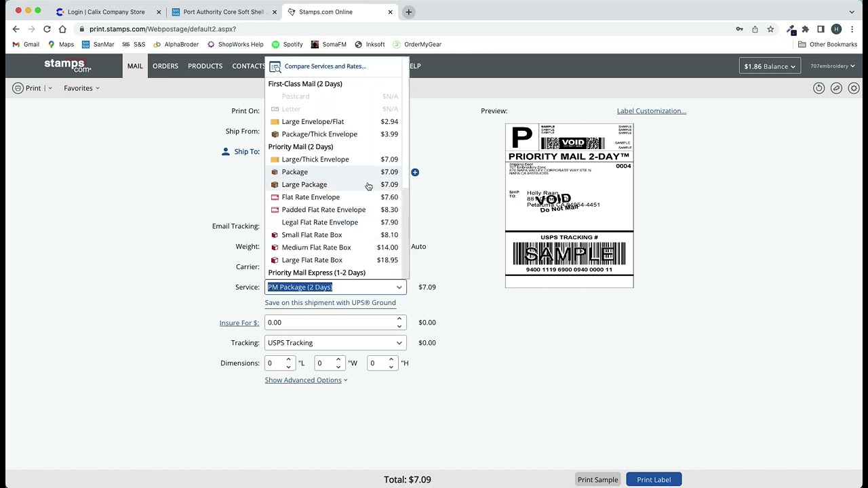The height and width of the screenshot is (488, 868).
Task: Open Chrome profile avatar H
Action: click(x=836, y=29)
